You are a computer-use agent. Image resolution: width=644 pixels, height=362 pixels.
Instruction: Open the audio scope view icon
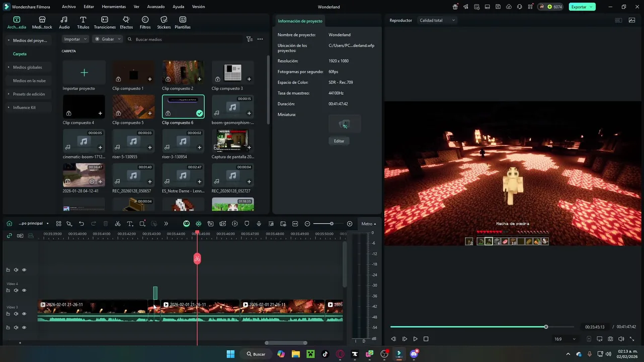(x=632, y=21)
